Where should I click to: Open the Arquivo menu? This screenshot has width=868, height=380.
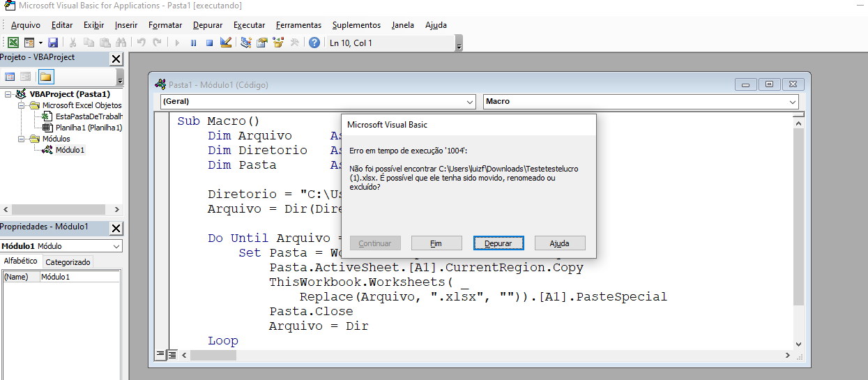26,25
